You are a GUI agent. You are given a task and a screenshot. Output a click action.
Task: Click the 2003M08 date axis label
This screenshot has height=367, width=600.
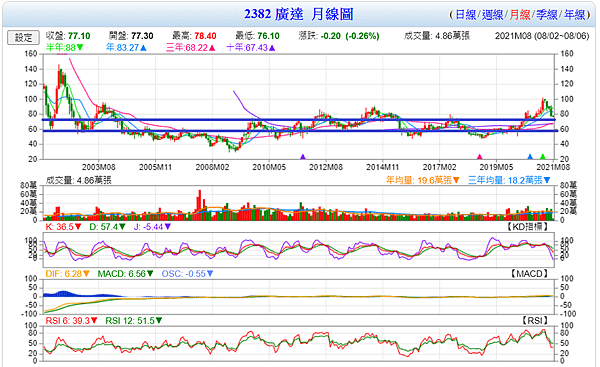click(x=98, y=167)
